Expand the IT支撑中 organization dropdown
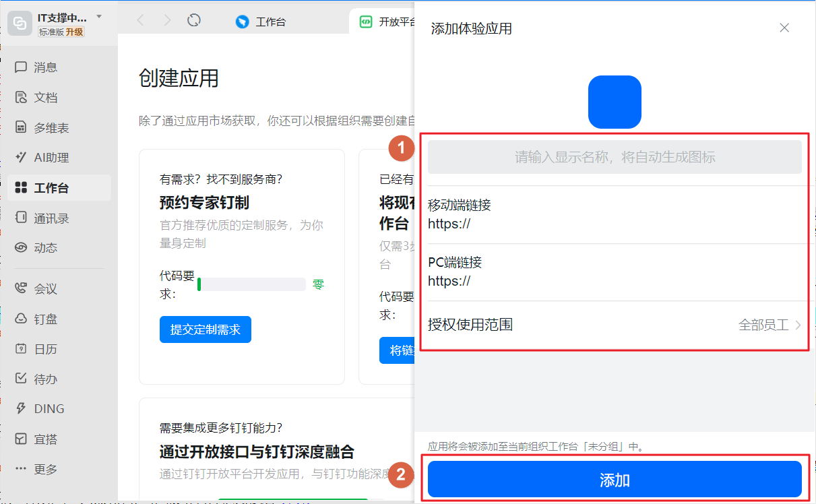 click(99, 16)
